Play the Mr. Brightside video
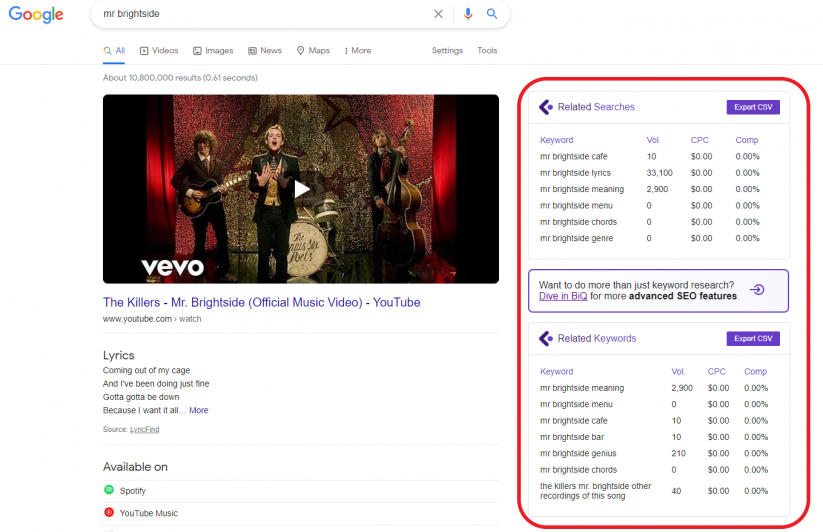Screen dimensions: 823x532 point(301,189)
